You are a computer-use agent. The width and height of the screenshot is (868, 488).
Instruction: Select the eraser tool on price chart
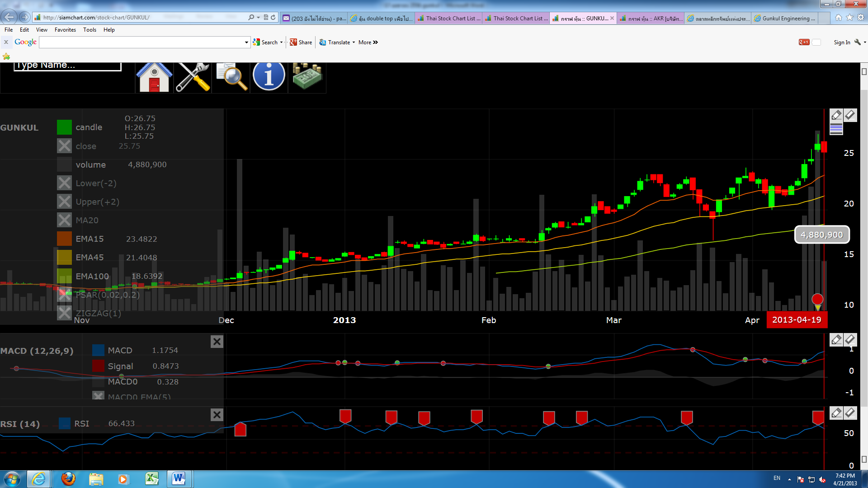(x=850, y=115)
